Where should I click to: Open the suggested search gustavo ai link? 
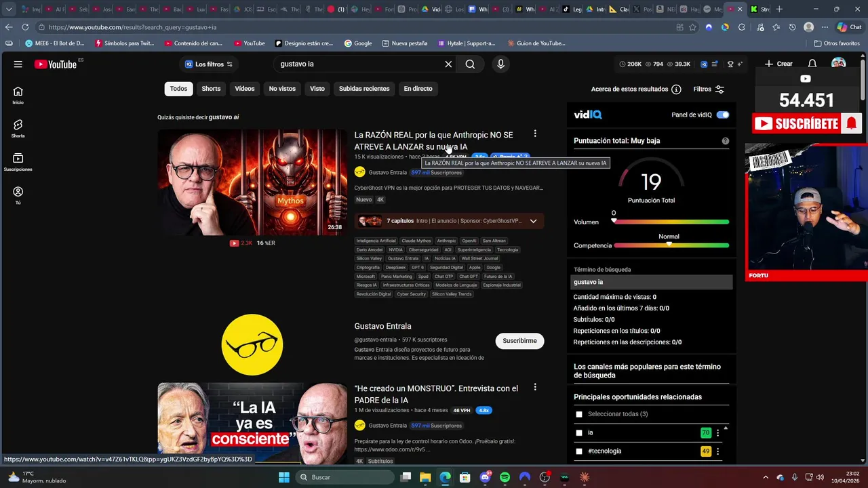(224, 117)
